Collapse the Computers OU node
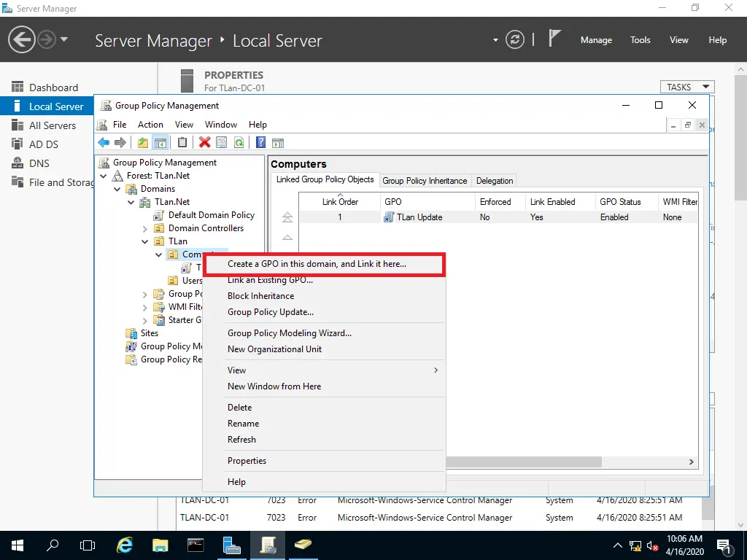 158,254
